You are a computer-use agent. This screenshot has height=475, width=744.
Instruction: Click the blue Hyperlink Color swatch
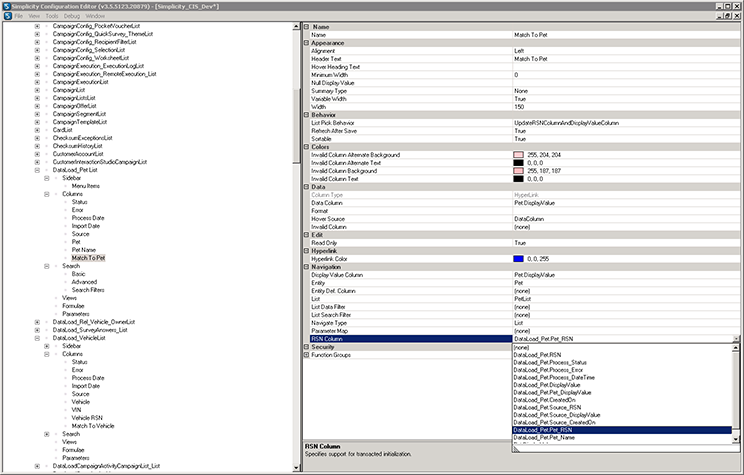tap(519, 259)
